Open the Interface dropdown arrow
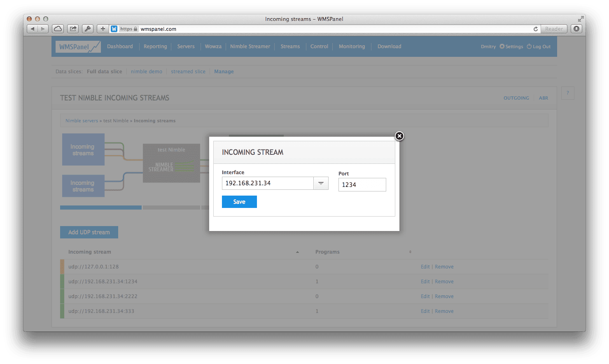 tap(321, 183)
